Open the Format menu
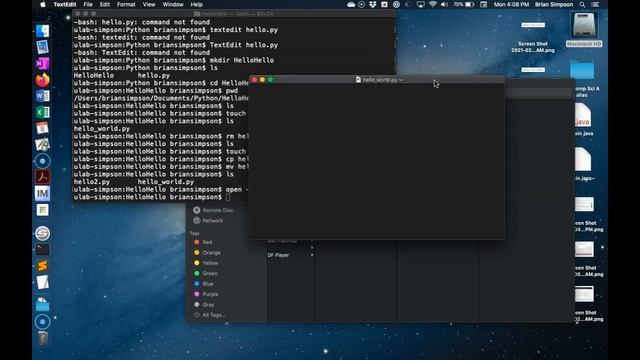 (x=126, y=4)
